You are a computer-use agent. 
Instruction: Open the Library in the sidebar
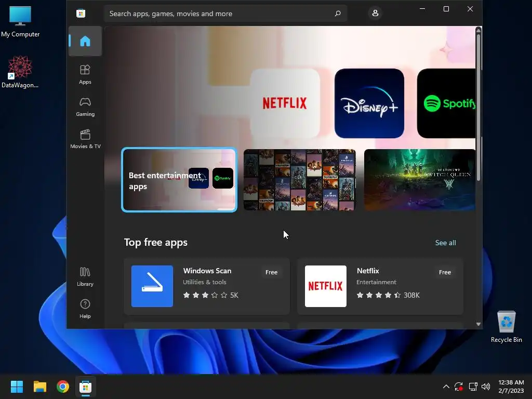click(85, 277)
